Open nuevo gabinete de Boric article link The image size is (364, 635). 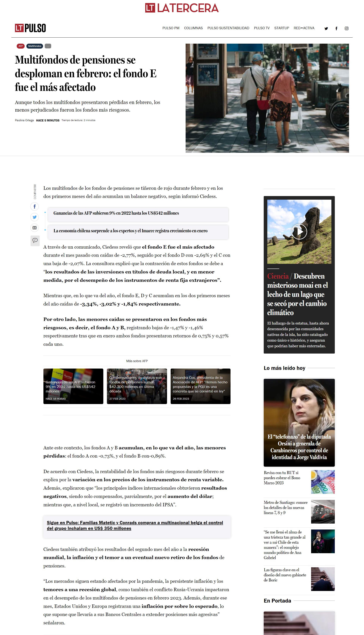(x=285, y=575)
